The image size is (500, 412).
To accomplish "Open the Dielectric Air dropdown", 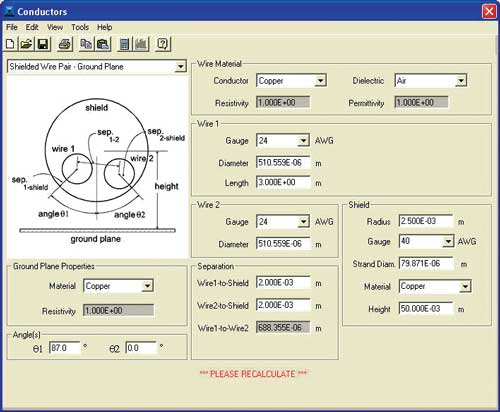I will pos(461,81).
